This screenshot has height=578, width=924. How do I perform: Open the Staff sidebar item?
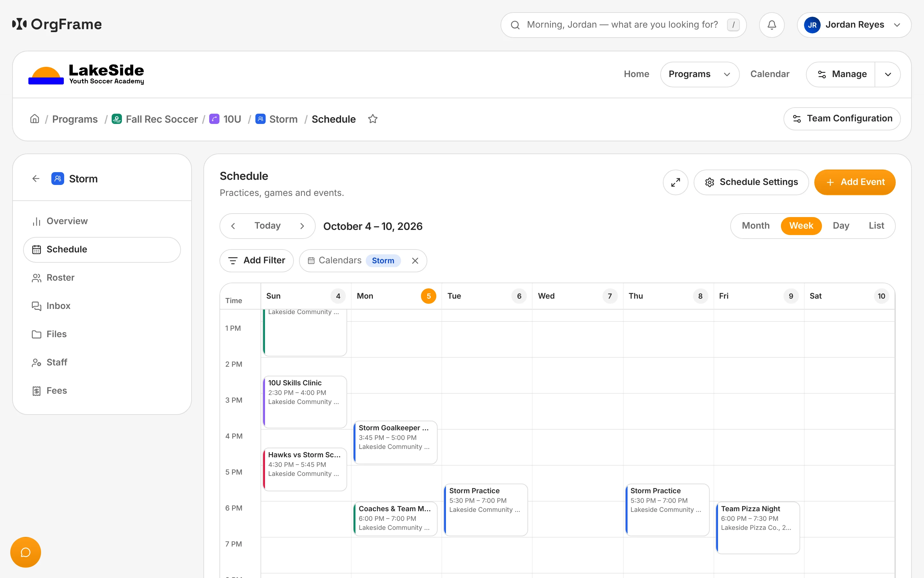click(102, 363)
